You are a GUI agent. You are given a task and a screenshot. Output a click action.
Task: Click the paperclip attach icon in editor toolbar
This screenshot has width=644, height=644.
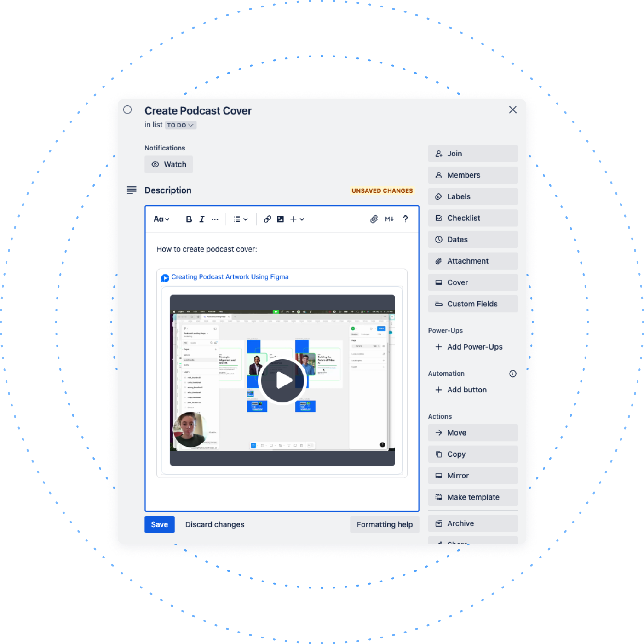374,219
